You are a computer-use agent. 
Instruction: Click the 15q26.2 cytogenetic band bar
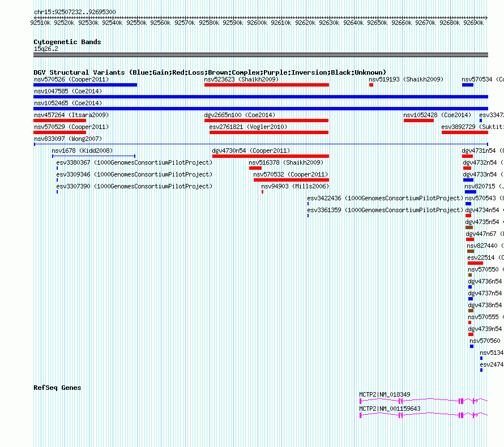(x=260, y=55)
